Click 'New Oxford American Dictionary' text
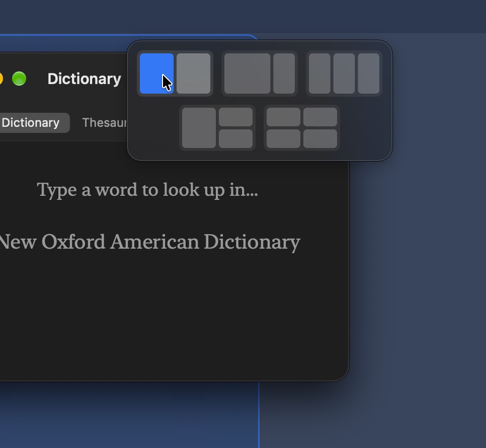 coord(150,242)
